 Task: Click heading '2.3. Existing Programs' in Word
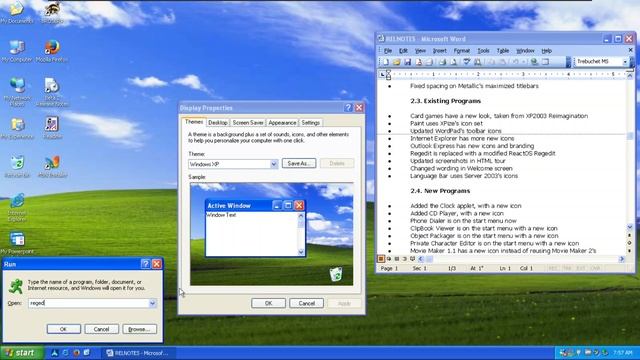(x=445, y=101)
